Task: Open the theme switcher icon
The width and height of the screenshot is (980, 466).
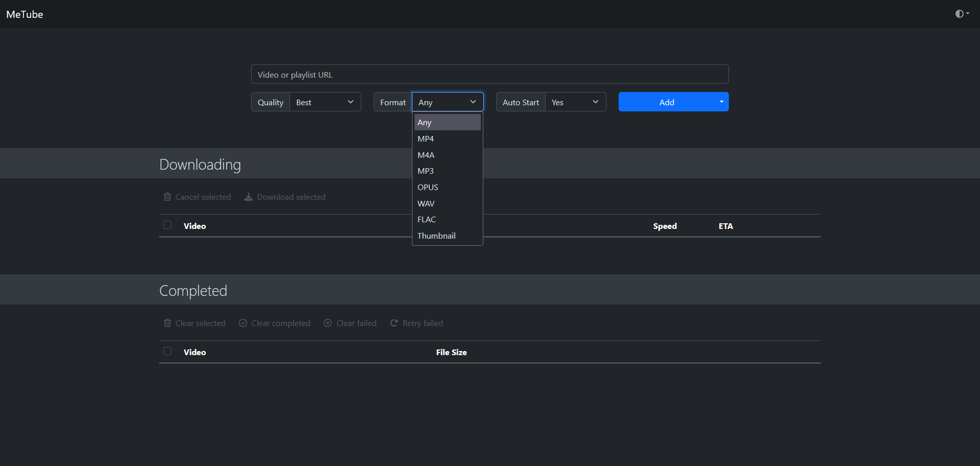Action: click(x=962, y=14)
